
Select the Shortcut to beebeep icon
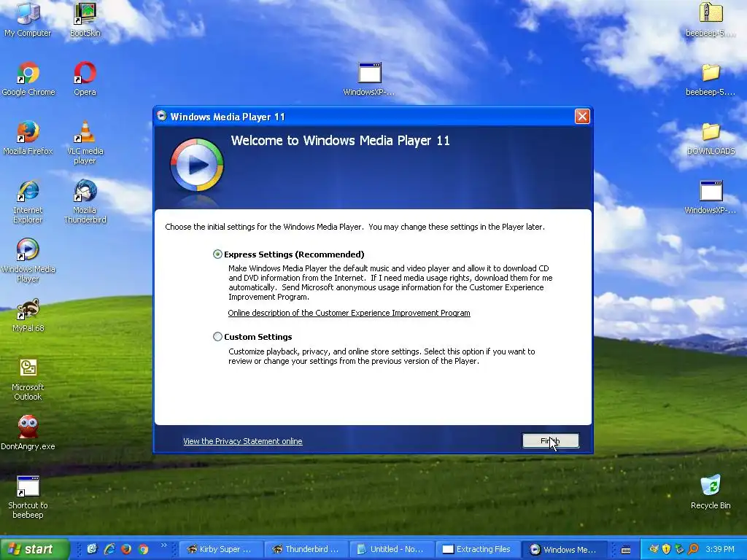point(28,497)
